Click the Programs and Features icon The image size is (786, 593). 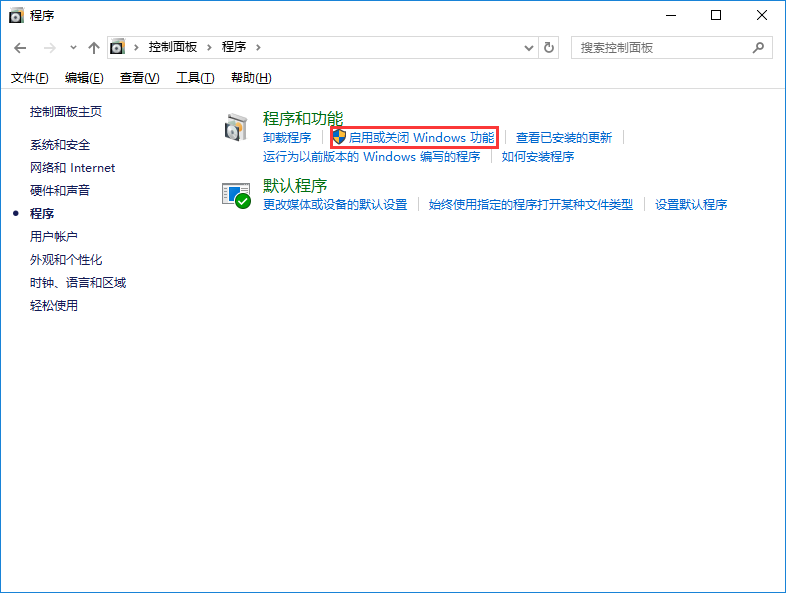[x=236, y=127]
